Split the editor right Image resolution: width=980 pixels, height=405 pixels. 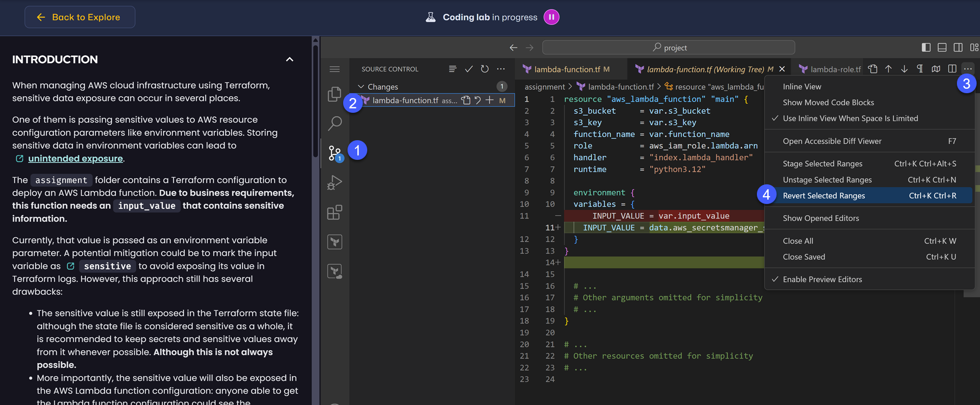[x=952, y=69]
